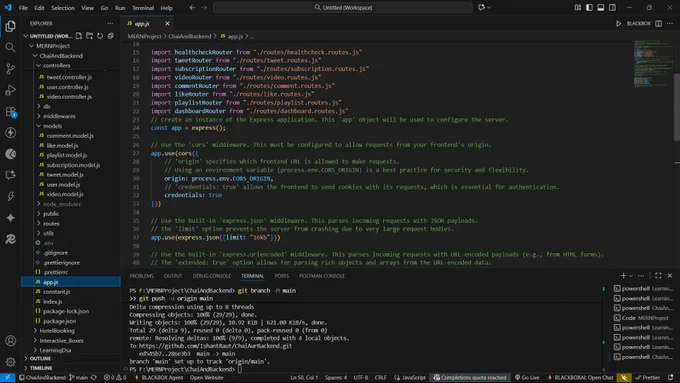Split the editor to the right

(x=658, y=23)
